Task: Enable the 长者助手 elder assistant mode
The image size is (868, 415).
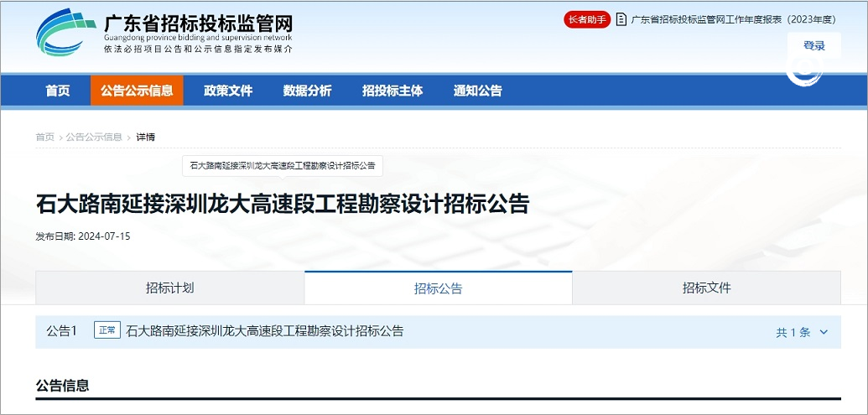Action: coord(587,19)
